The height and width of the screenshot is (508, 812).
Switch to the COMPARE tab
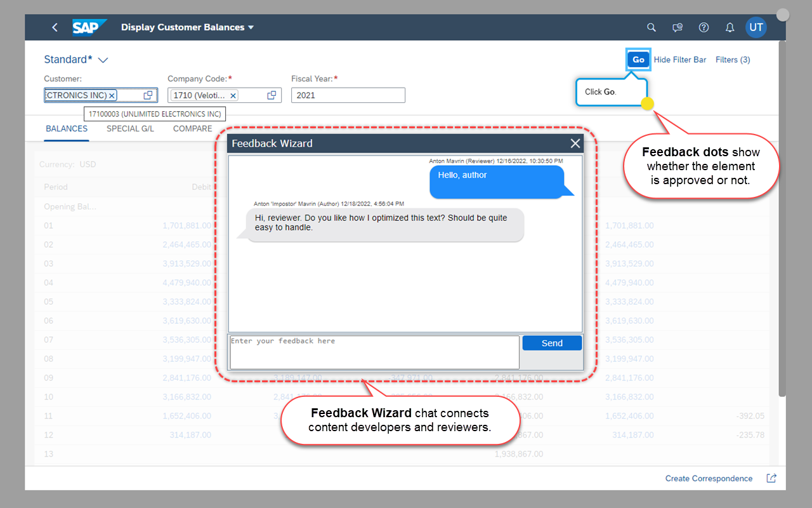coord(192,128)
